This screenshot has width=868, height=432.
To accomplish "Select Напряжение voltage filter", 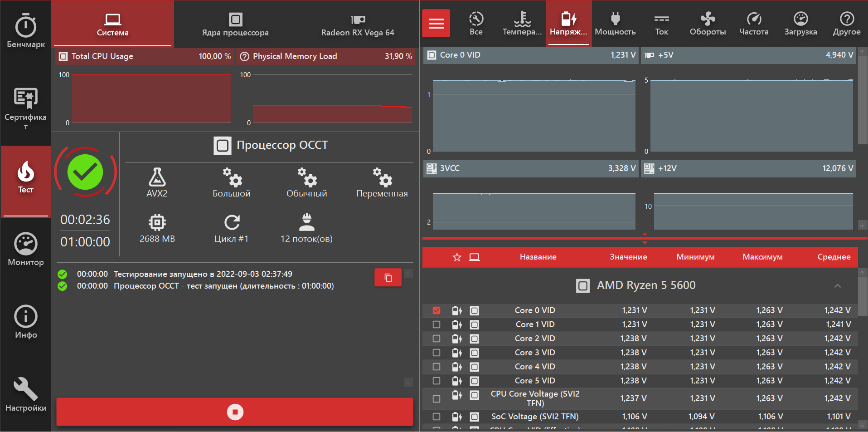I will [x=568, y=23].
